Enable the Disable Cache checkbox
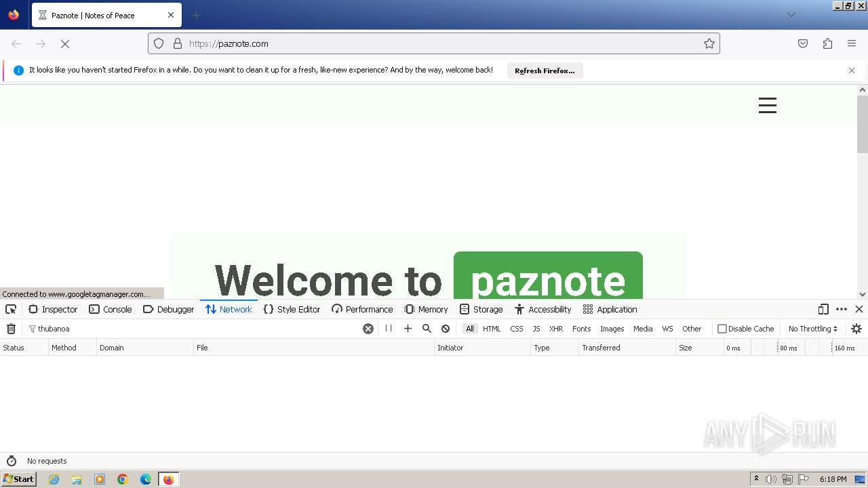Viewport: 868px width, 488px height. pyautogui.click(x=722, y=329)
